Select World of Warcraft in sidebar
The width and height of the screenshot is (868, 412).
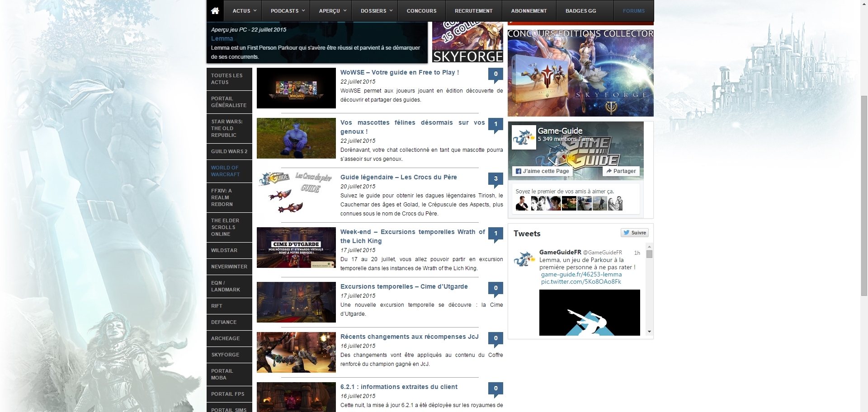click(x=225, y=171)
